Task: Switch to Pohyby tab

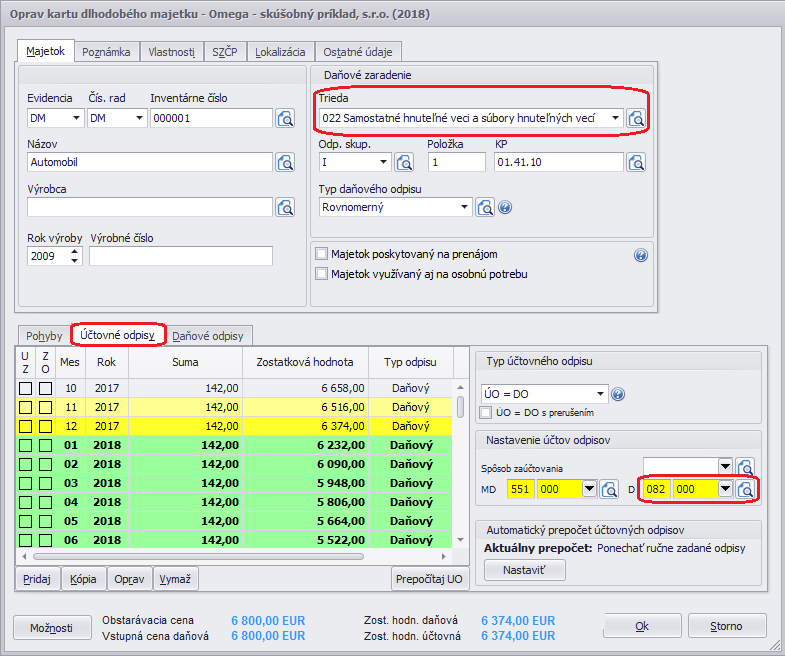Action: point(44,336)
